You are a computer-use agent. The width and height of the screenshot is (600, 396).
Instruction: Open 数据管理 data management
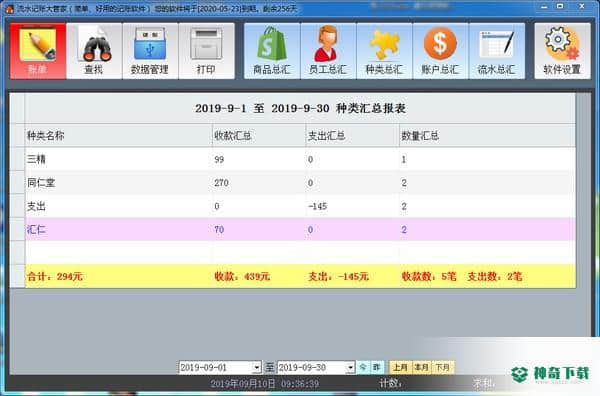pyautogui.click(x=150, y=51)
